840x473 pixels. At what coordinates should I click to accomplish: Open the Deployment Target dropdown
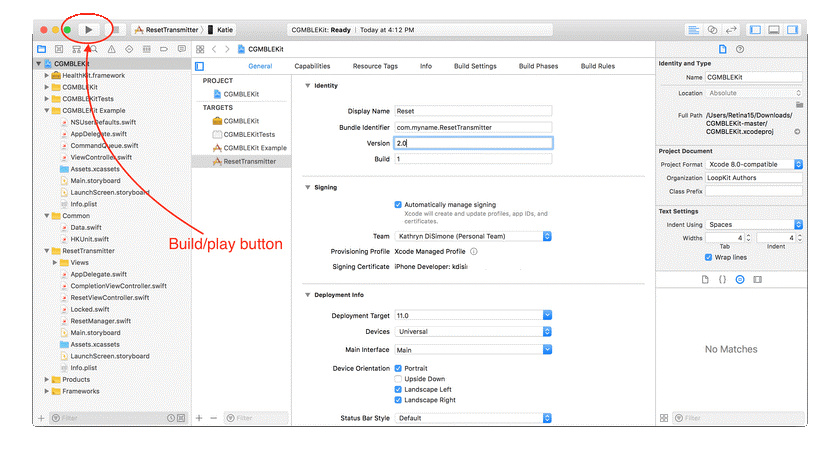473,316
